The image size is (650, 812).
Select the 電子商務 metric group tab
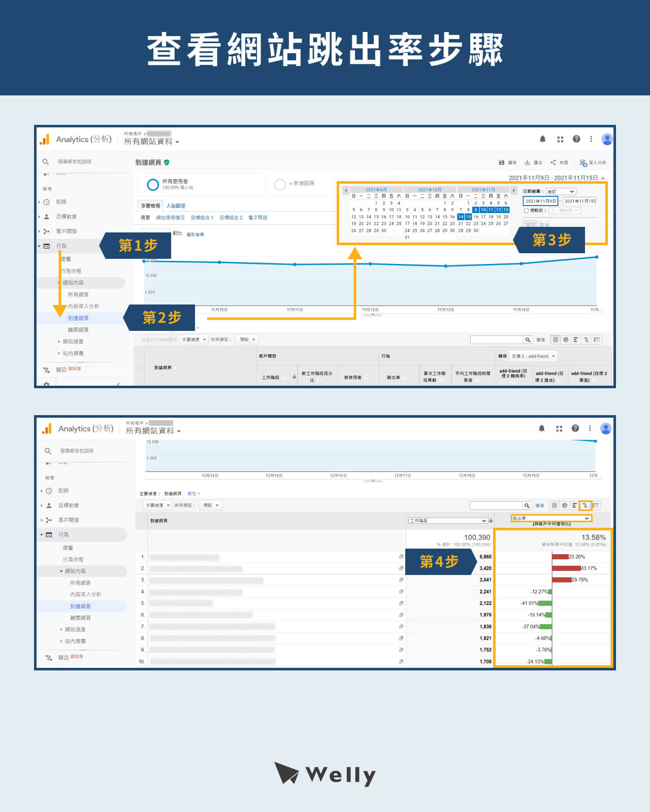click(x=257, y=218)
